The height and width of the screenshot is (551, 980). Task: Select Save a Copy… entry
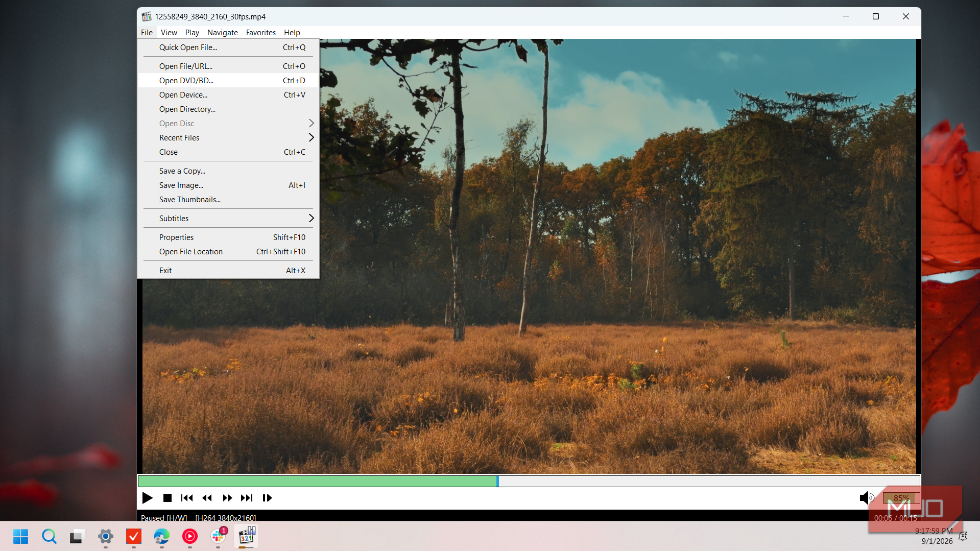tap(228, 171)
